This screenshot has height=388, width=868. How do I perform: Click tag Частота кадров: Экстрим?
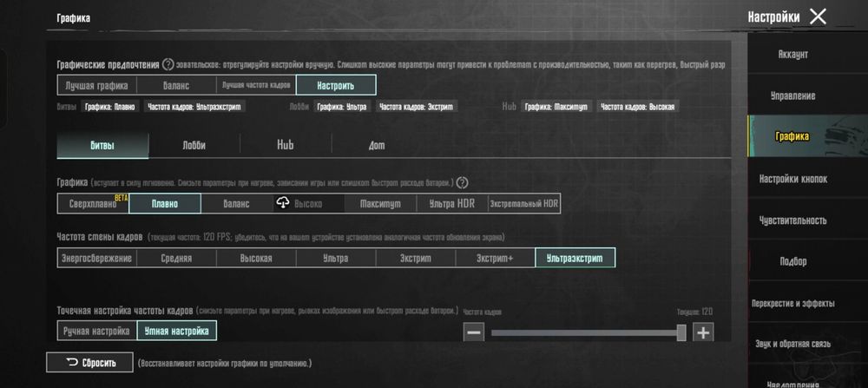(x=418, y=107)
